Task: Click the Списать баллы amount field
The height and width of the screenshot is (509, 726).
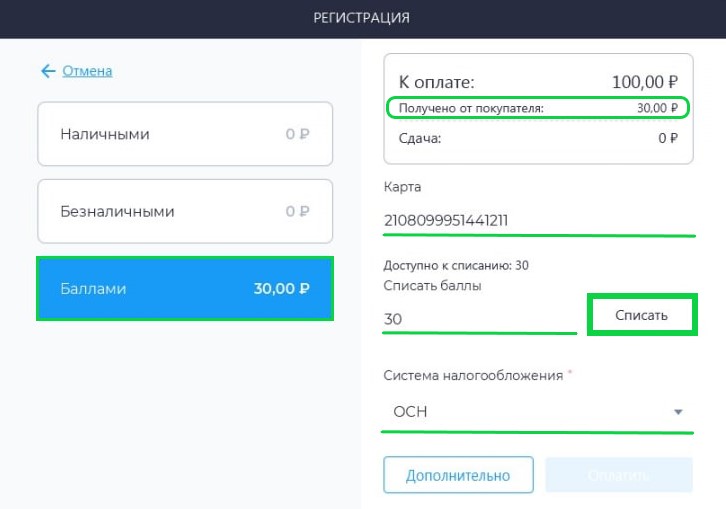Action: pos(480,319)
